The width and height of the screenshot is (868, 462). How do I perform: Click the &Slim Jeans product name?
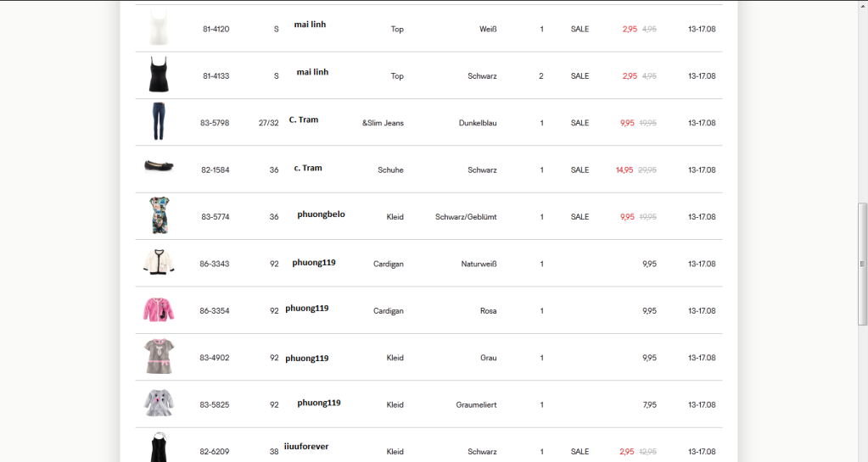click(383, 123)
